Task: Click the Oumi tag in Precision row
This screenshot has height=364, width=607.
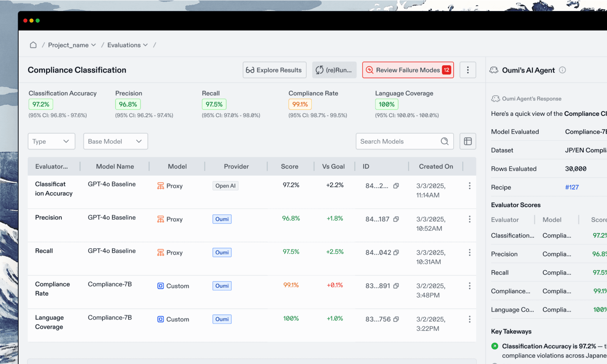Action: (222, 219)
